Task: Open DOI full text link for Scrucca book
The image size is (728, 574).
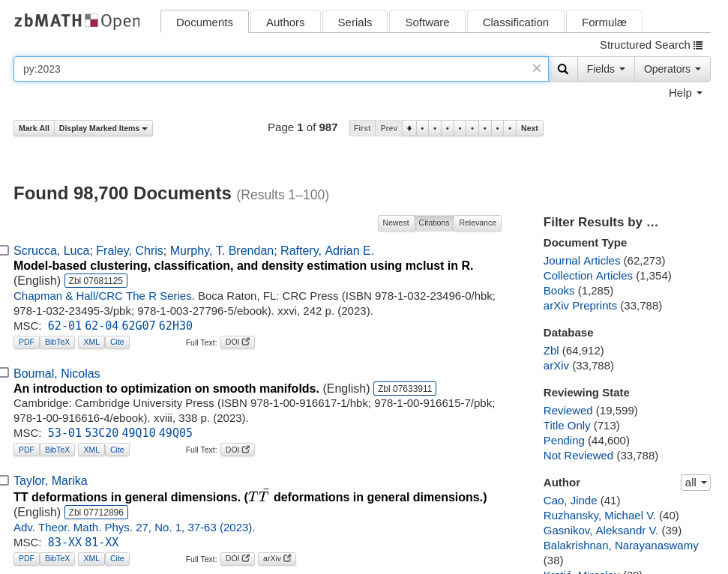Action: coord(237,342)
